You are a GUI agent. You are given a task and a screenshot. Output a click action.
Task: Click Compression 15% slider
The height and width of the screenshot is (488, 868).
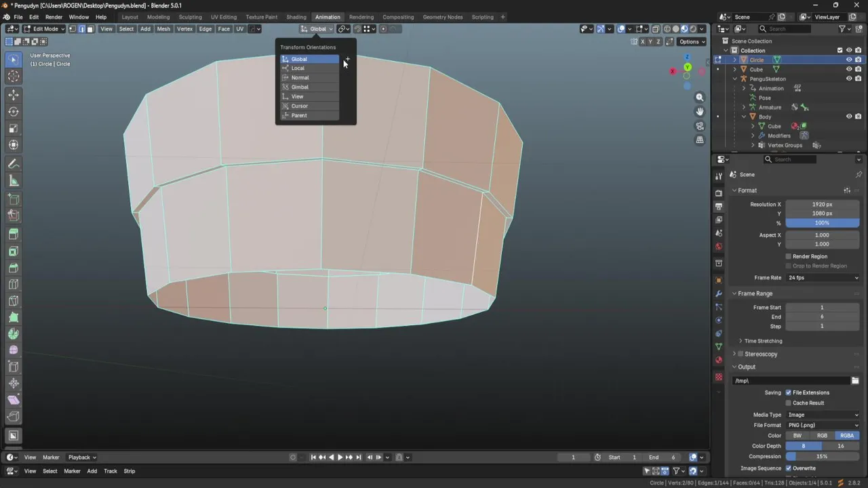coord(823,456)
